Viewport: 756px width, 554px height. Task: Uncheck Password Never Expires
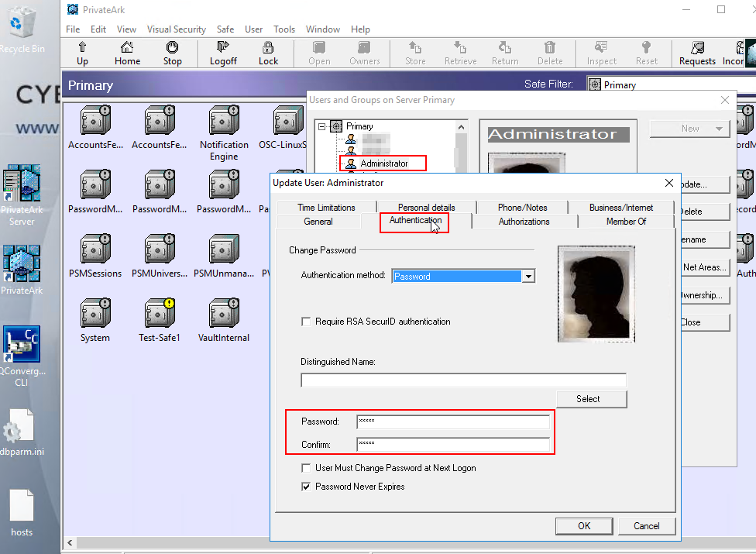pyautogui.click(x=306, y=487)
